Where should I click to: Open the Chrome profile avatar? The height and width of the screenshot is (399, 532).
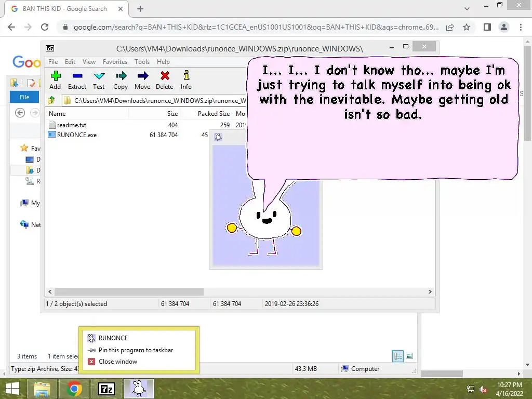504,27
